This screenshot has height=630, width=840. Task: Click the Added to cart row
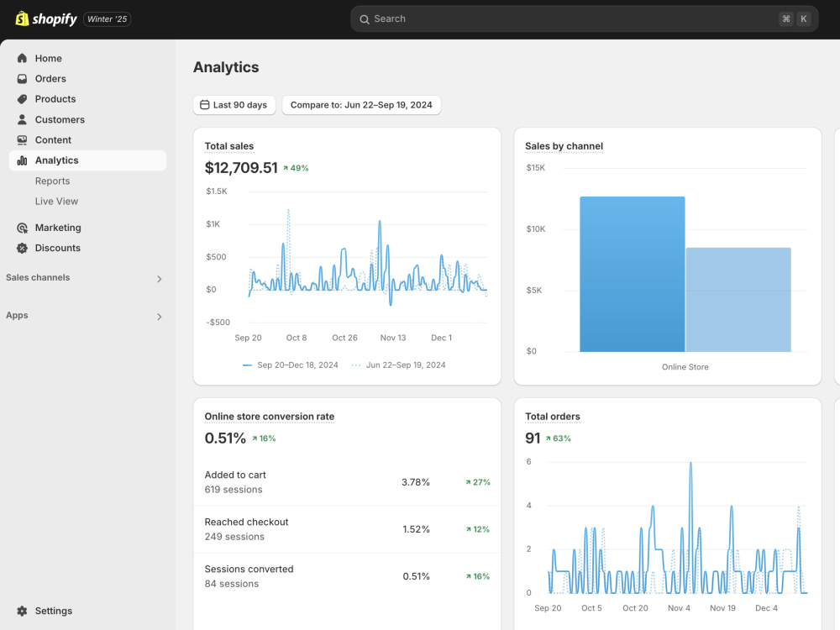(x=347, y=482)
